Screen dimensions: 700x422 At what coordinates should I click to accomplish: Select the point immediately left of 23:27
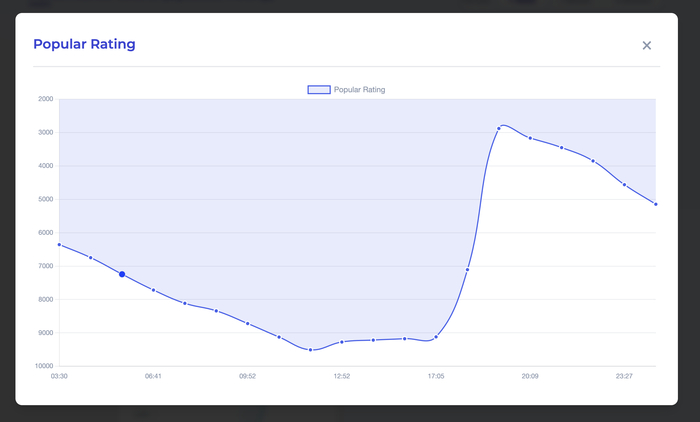[x=593, y=161]
